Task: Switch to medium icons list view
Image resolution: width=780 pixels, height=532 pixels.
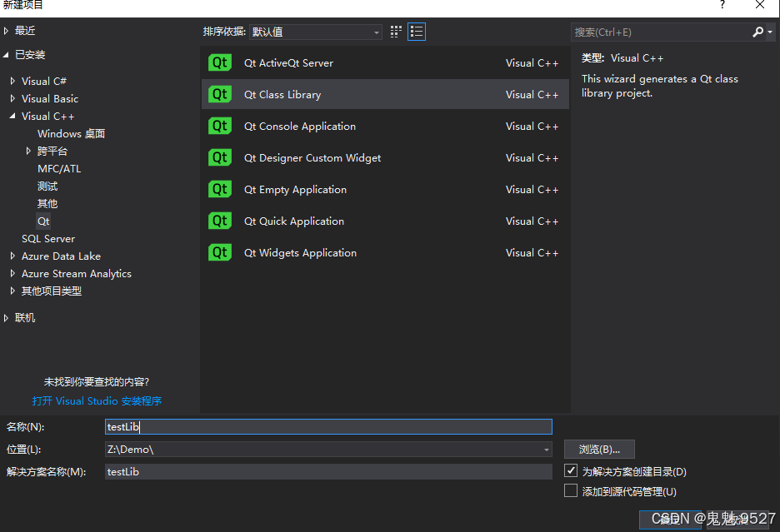Action: [417, 32]
